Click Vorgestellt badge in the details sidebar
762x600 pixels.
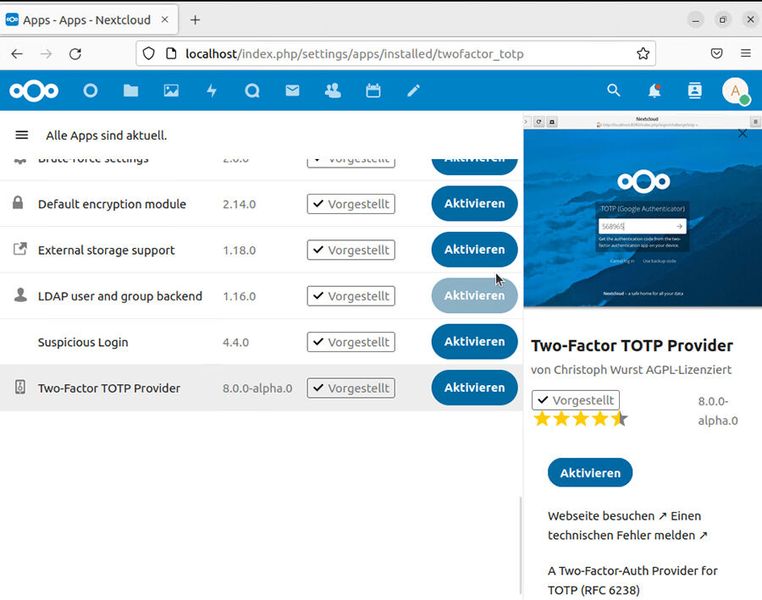pos(576,400)
